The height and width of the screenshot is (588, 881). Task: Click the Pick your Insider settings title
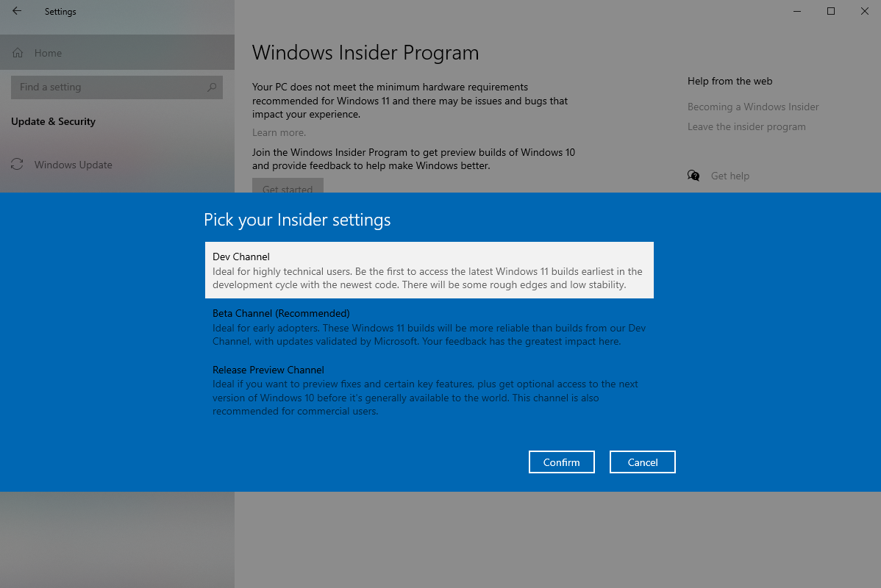click(296, 220)
